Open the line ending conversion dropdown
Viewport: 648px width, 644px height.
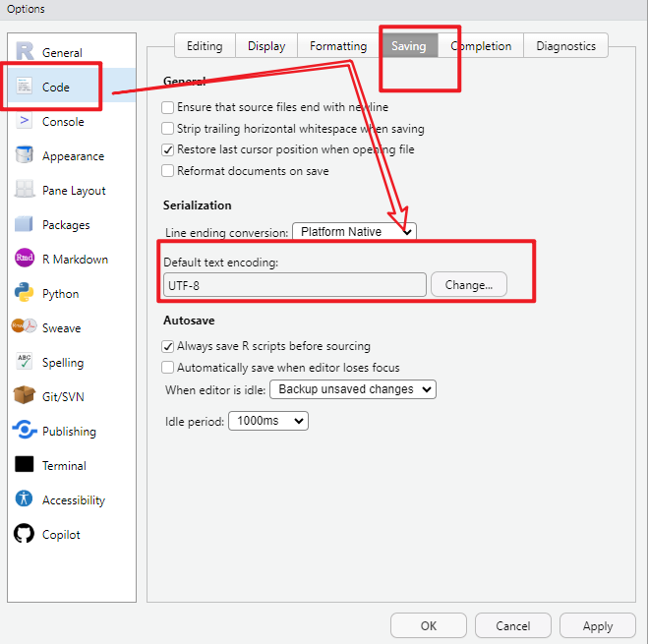tap(354, 232)
